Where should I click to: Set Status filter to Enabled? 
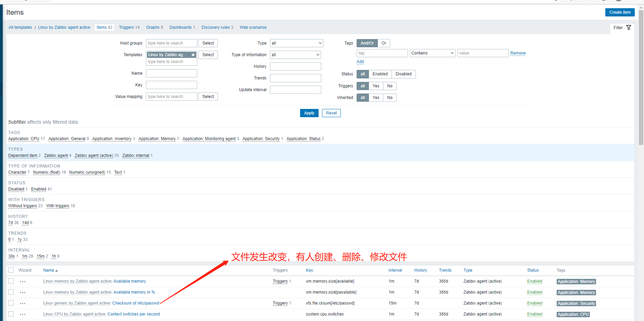point(380,74)
